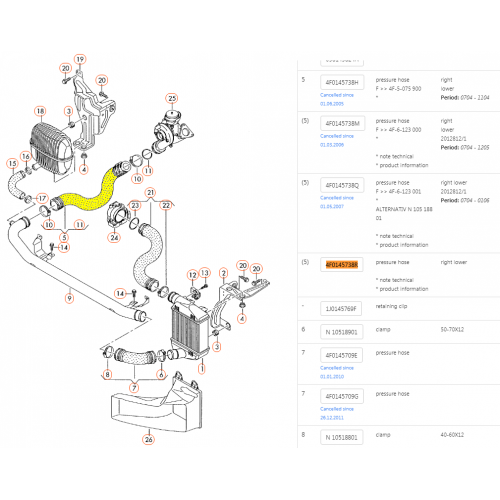Open part number 4F0145738H

342,82
